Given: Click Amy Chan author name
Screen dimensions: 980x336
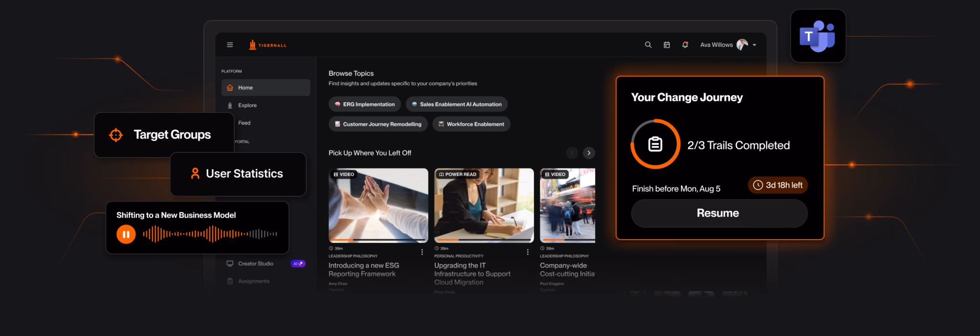Looking at the screenshot, I should tap(338, 284).
